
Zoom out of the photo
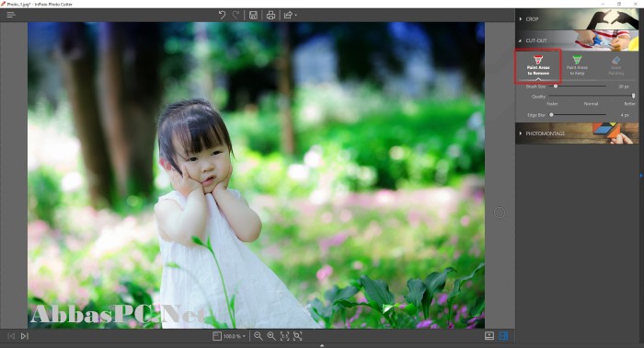point(258,336)
